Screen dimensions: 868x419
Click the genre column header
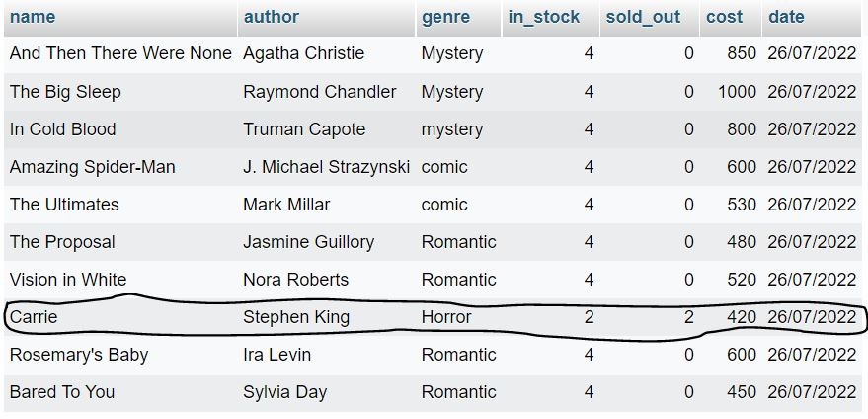(x=445, y=17)
